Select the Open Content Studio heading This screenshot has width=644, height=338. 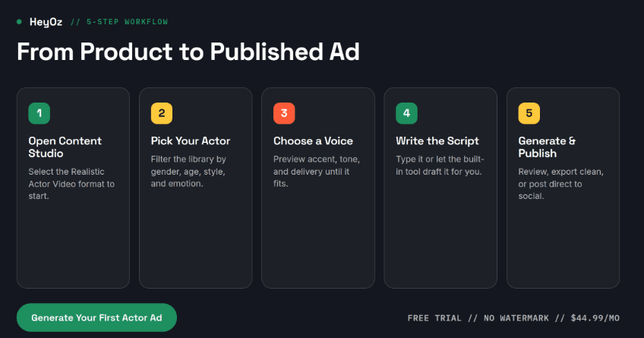coord(65,147)
